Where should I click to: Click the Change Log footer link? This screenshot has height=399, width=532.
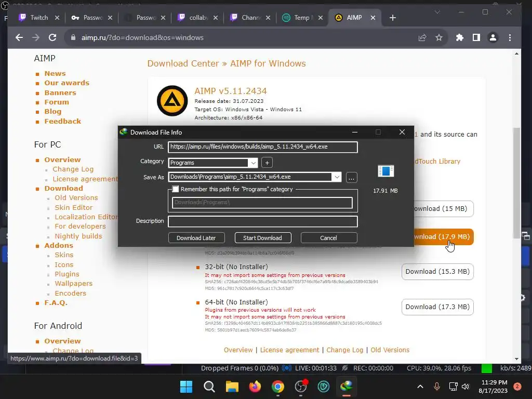345,350
